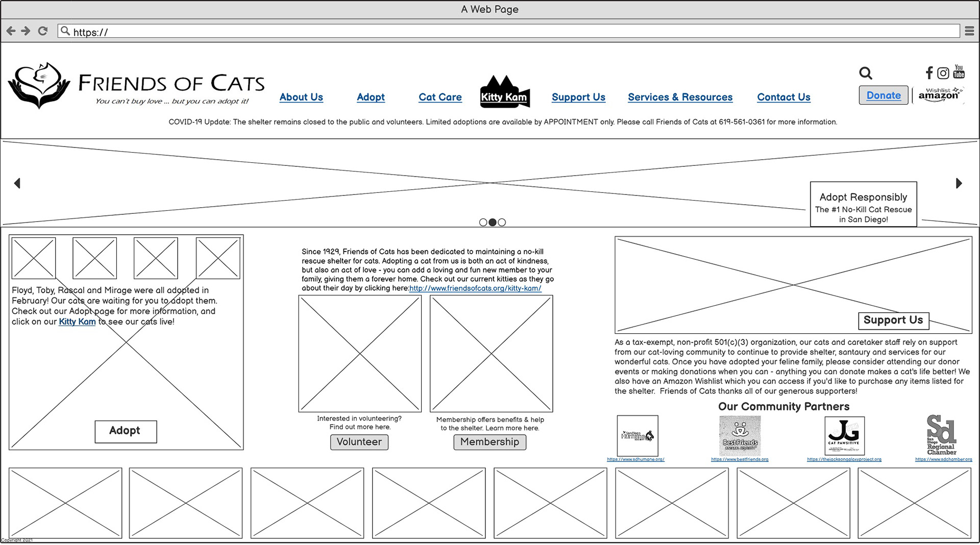Click the Adopt Responsibly caption box

click(864, 204)
